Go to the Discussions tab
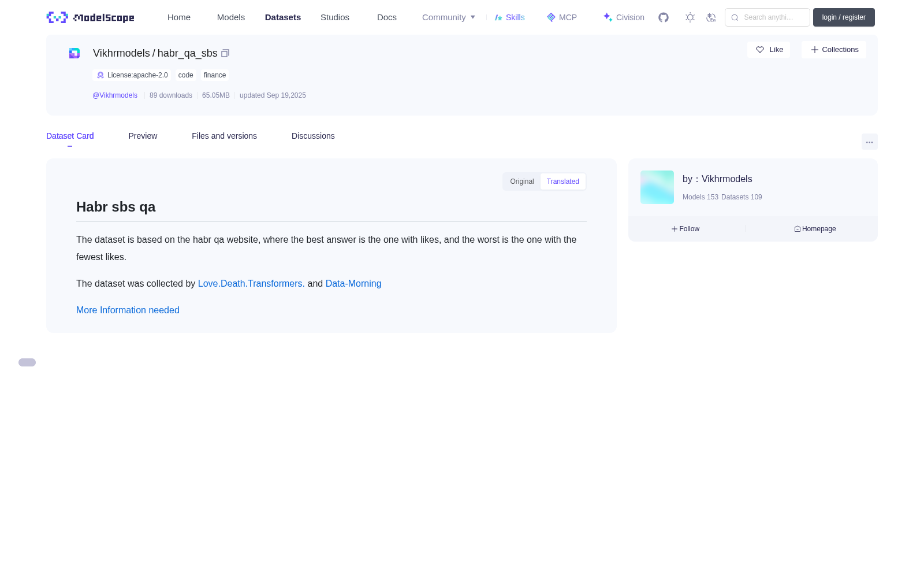 (x=313, y=136)
